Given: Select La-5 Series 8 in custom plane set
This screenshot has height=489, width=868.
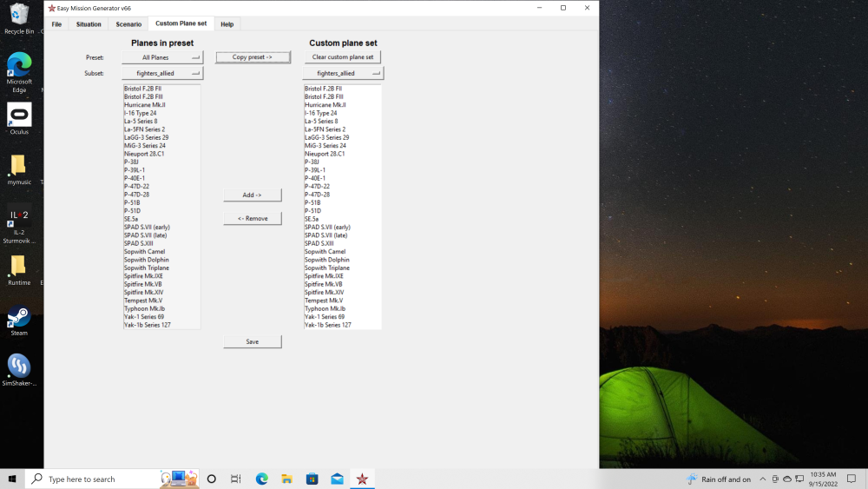Looking at the screenshot, I should (x=321, y=122).
